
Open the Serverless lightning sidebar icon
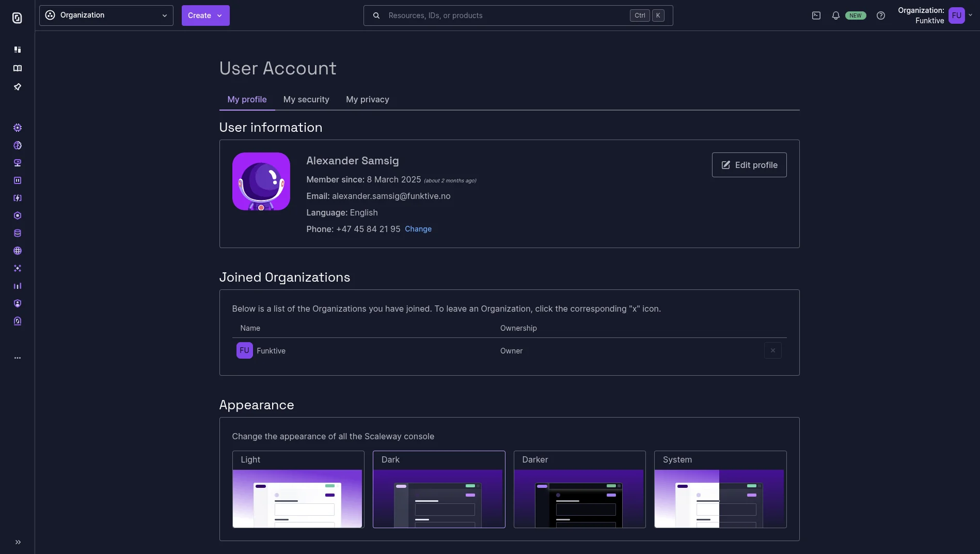(x=18, y=198)
